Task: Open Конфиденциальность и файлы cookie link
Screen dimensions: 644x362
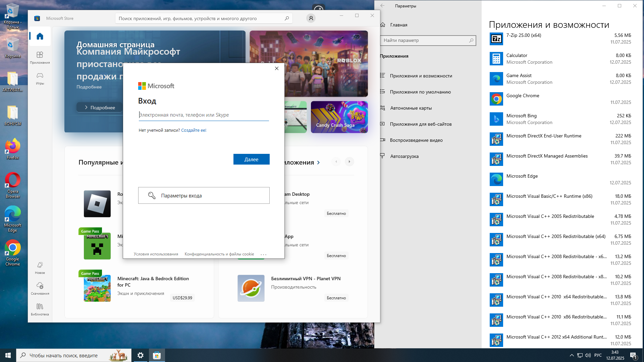Action: [x=219, y=254]
